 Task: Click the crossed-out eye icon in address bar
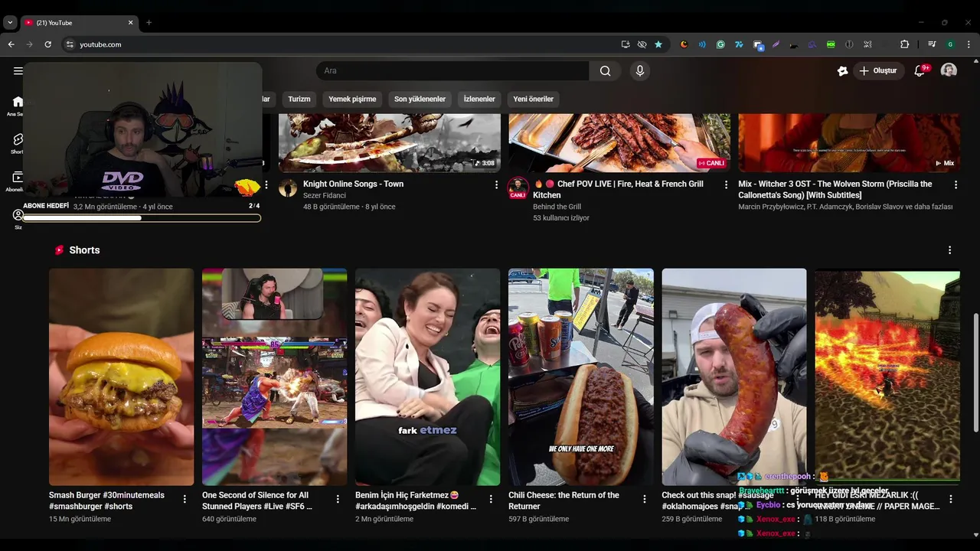[x=642, y=44]
